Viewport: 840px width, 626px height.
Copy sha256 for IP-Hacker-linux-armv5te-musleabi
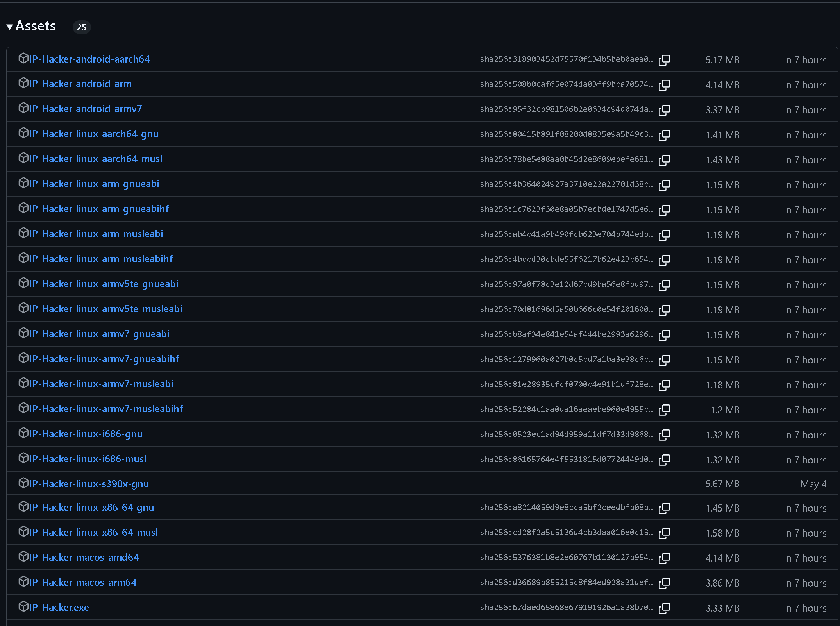pos(664,310)
